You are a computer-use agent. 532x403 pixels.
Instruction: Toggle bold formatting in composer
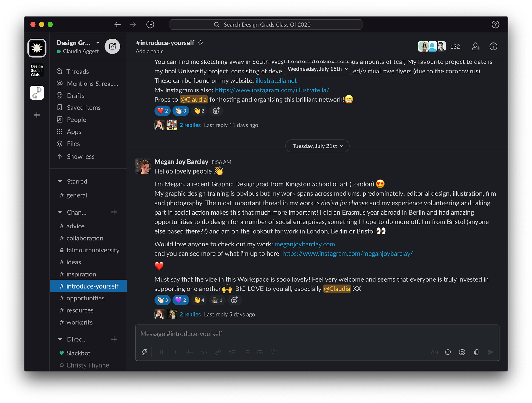162,352
